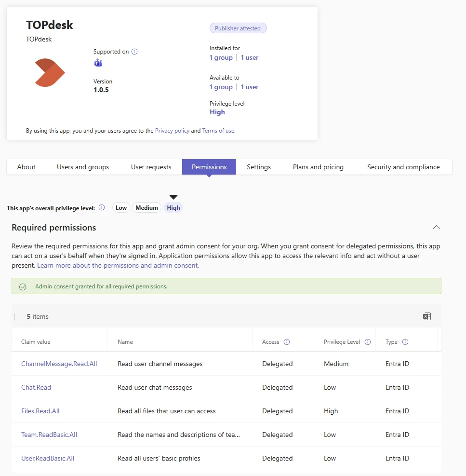
Task: Click the green admin consent checkmark icon
Action: (x=23, y=286)
